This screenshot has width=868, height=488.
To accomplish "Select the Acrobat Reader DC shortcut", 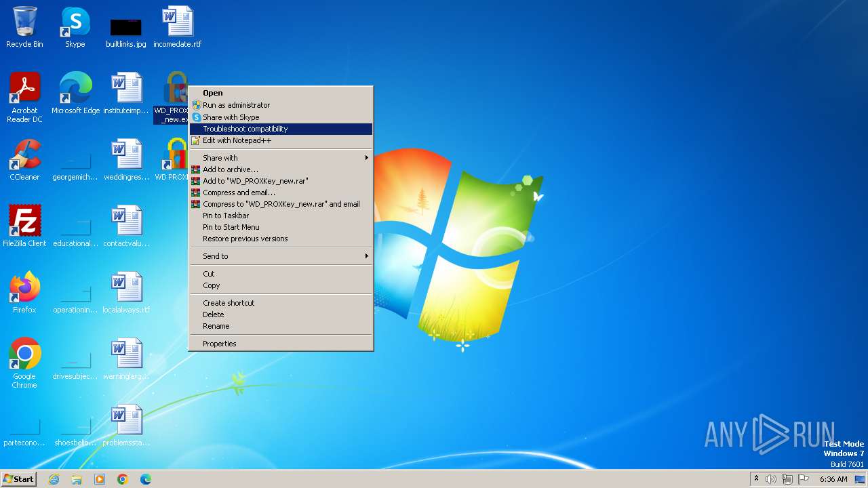I will point(24,98).
